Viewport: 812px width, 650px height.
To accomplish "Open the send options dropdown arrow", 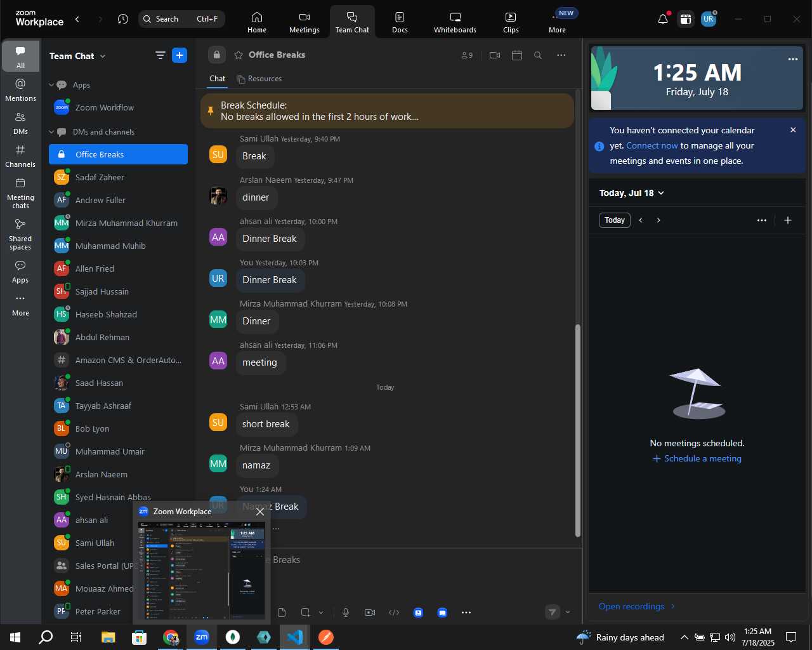I will click(568, 613).
